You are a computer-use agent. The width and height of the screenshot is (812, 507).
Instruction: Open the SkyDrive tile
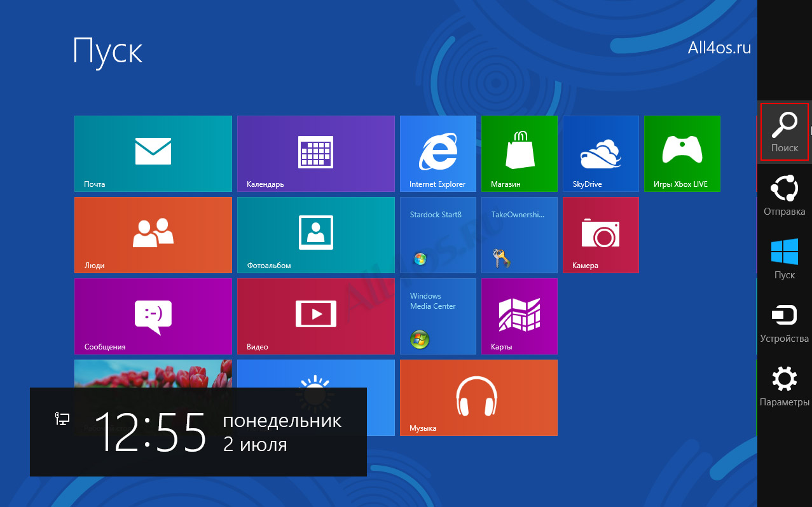tap(601, 154)
